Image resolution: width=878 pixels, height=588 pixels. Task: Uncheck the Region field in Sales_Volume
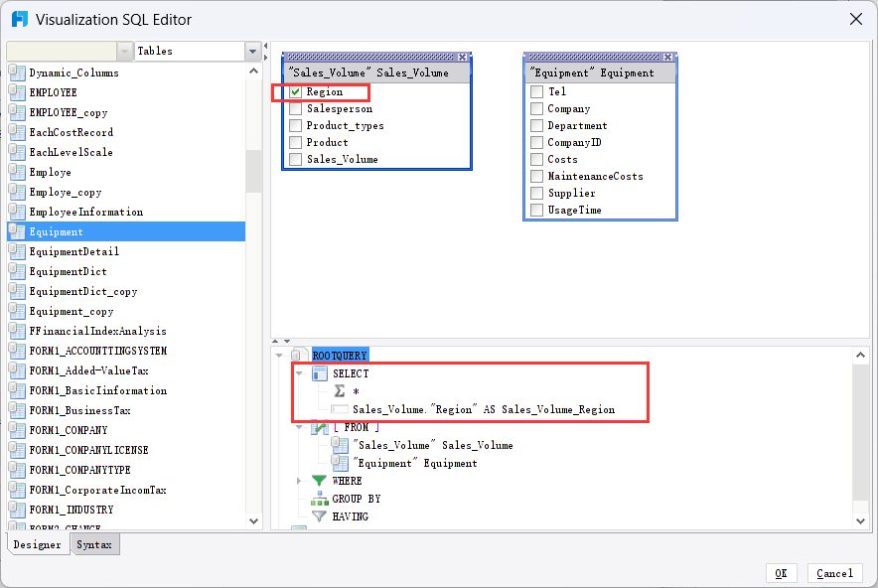coord(294,91)
